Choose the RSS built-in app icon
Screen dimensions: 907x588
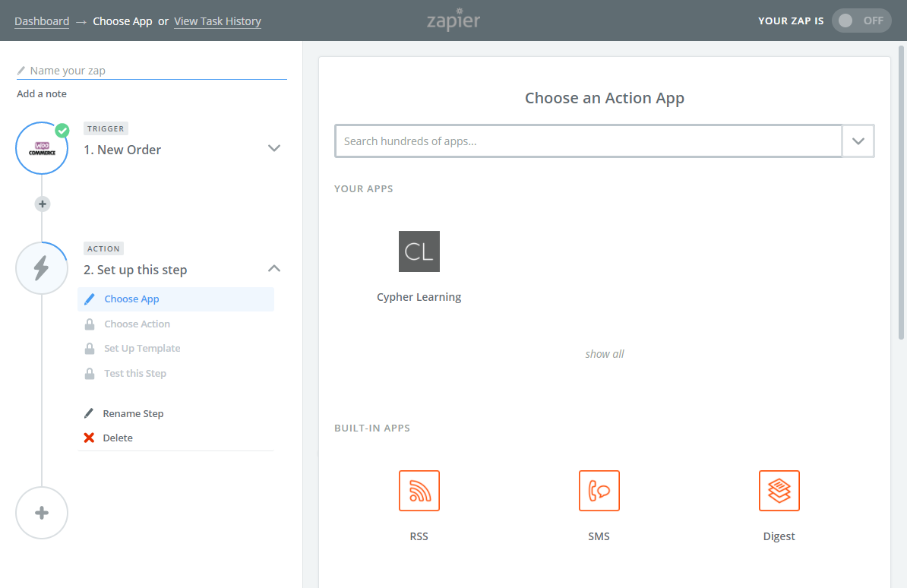419,491
